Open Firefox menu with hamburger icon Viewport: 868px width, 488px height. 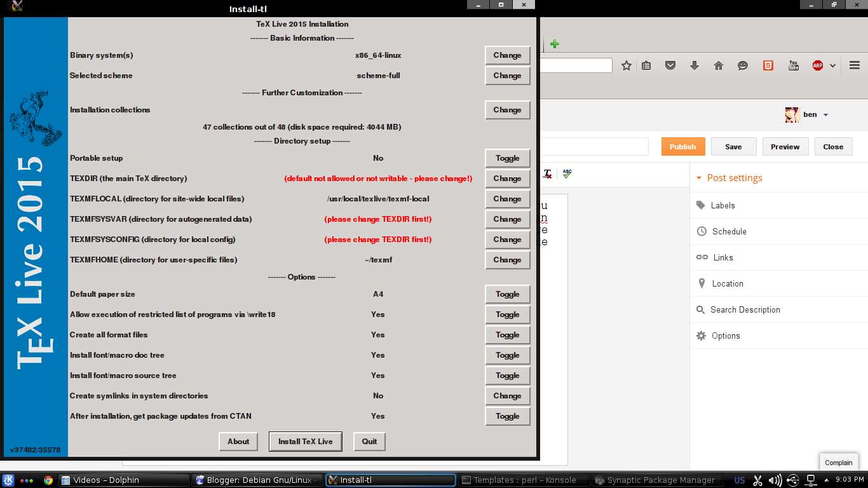[855, 65]
